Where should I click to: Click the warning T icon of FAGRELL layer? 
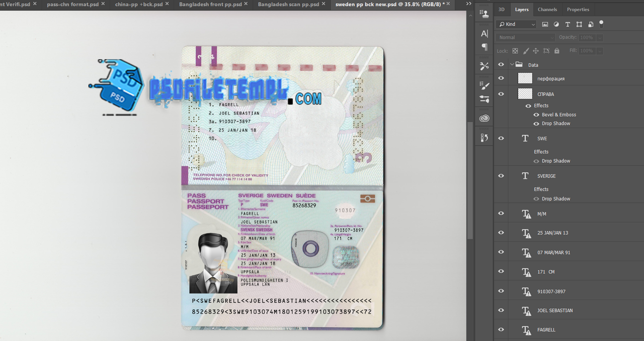coord(526,330)
